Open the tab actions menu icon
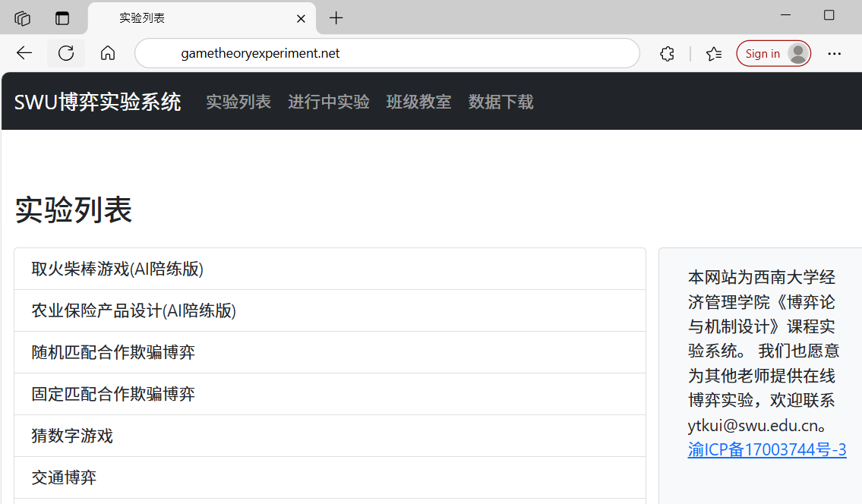The height and width of the screenshot is (504, 862). (x=62, y=18)
